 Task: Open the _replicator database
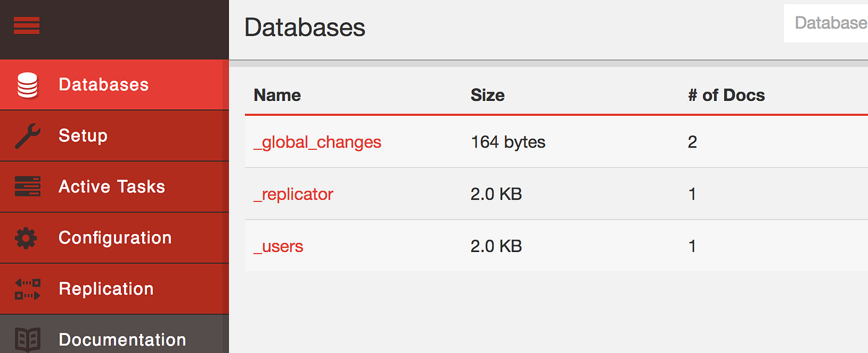tap(293, 194)
